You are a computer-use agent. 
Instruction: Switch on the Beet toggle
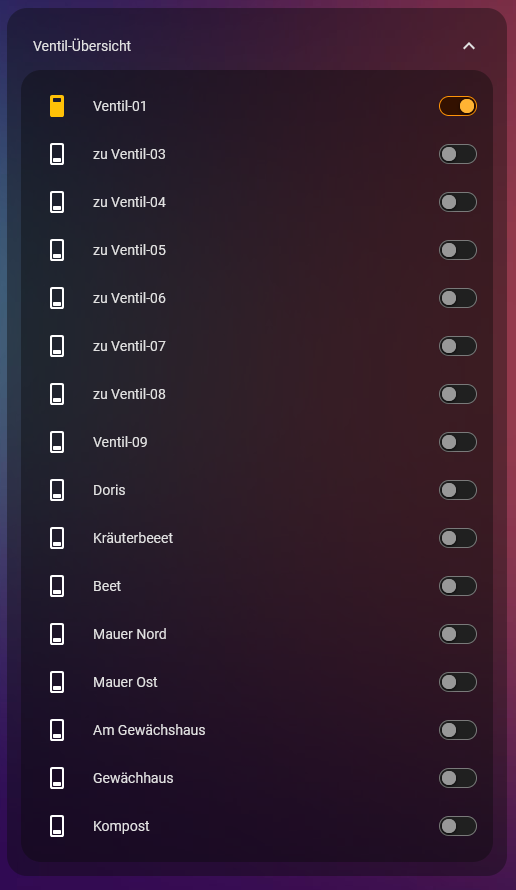pos(458,586)
